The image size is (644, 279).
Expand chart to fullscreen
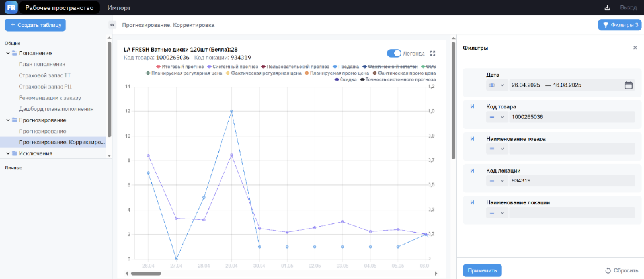(433, 54)
